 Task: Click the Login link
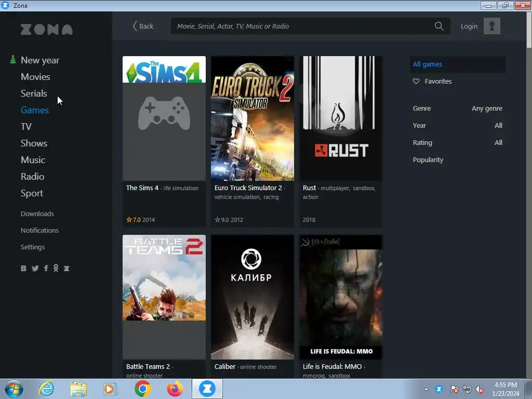469,26
